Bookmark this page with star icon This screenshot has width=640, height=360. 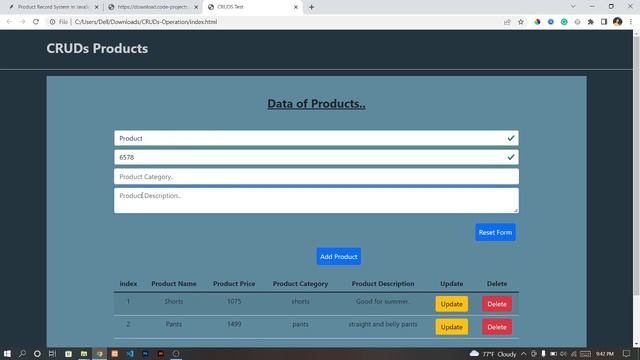[521, 22]
